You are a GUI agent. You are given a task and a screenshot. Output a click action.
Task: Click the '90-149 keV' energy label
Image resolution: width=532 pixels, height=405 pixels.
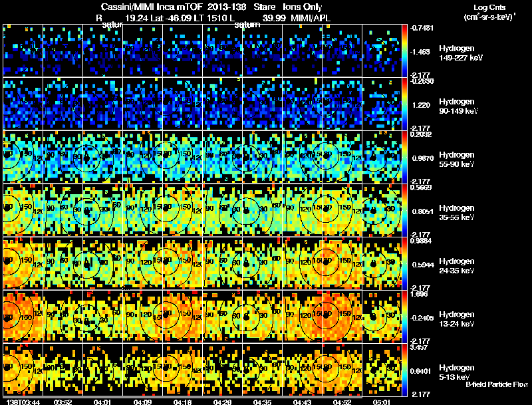[458, 111]
